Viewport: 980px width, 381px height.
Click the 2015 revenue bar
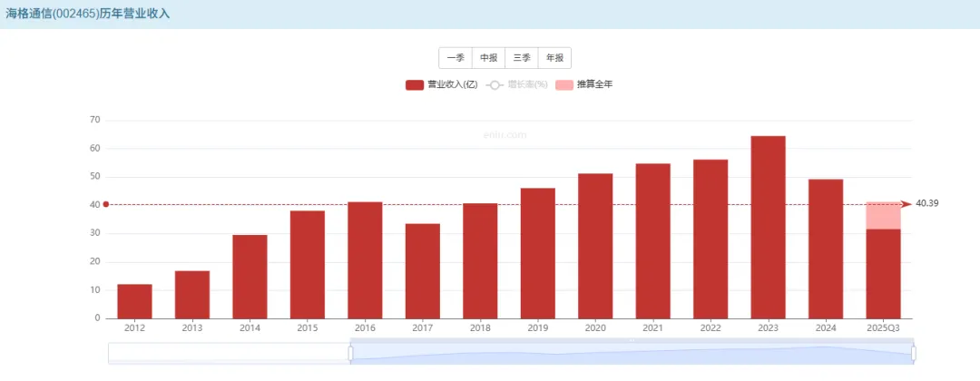pyautogui.click(x=308, y=265)
